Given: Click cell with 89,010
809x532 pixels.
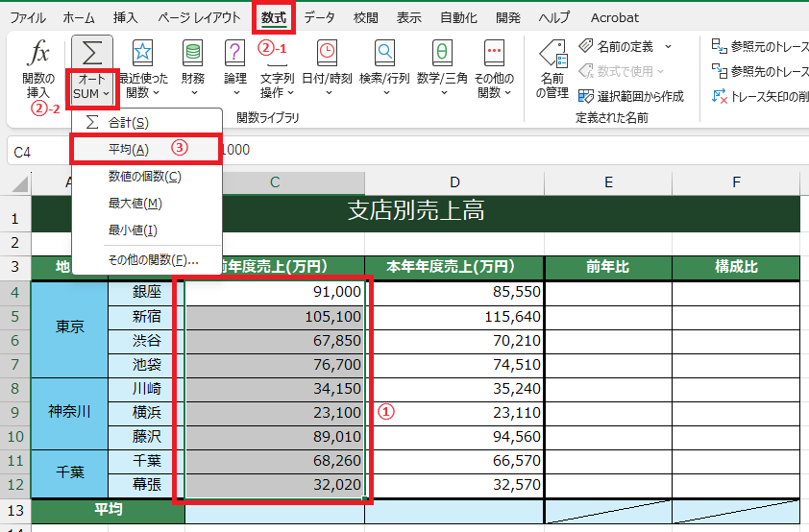Looking at the screenshot, I should click(x=275, y=437).
